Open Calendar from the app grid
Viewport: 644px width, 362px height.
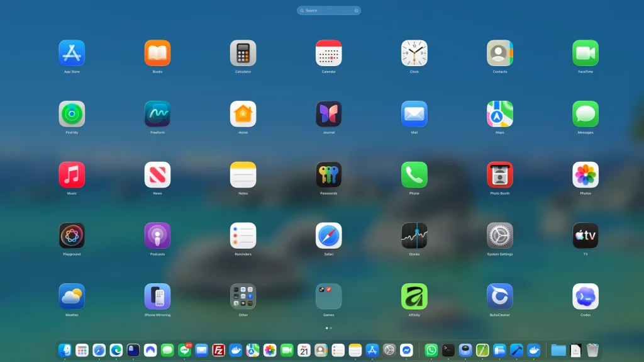(x=328, y=53)
